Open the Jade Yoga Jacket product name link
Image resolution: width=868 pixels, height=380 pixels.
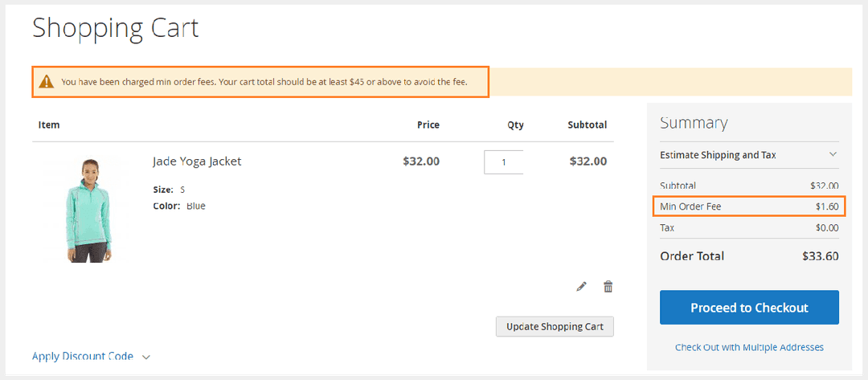[197, 161]
